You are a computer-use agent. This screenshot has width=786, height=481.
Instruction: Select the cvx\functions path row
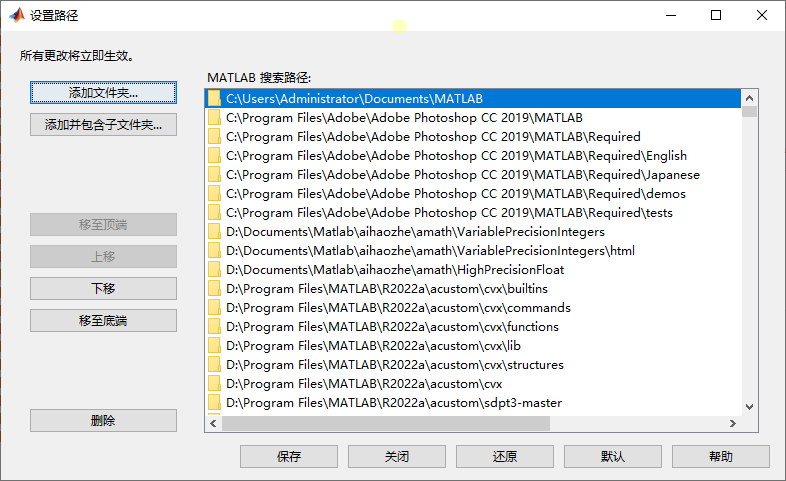(x=473, y=327)
